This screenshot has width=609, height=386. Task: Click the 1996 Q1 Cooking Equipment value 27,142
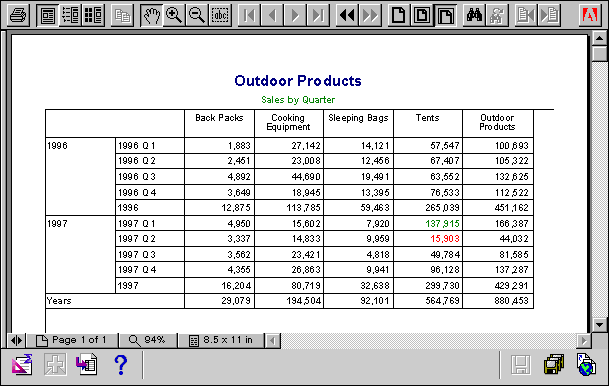(306, 146)
